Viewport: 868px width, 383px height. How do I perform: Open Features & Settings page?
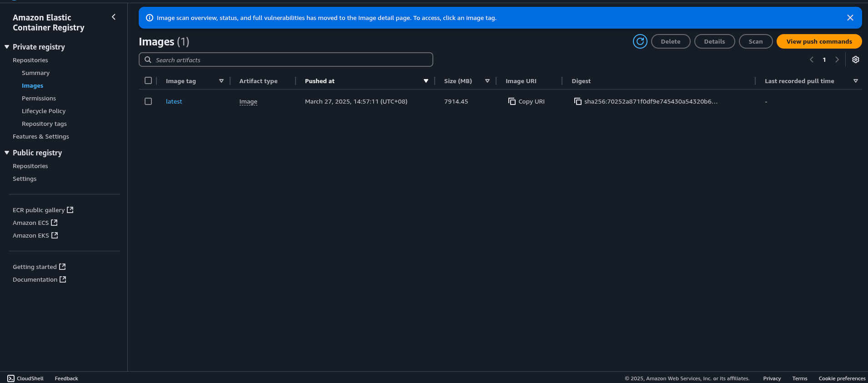click(x=41, y=136)
